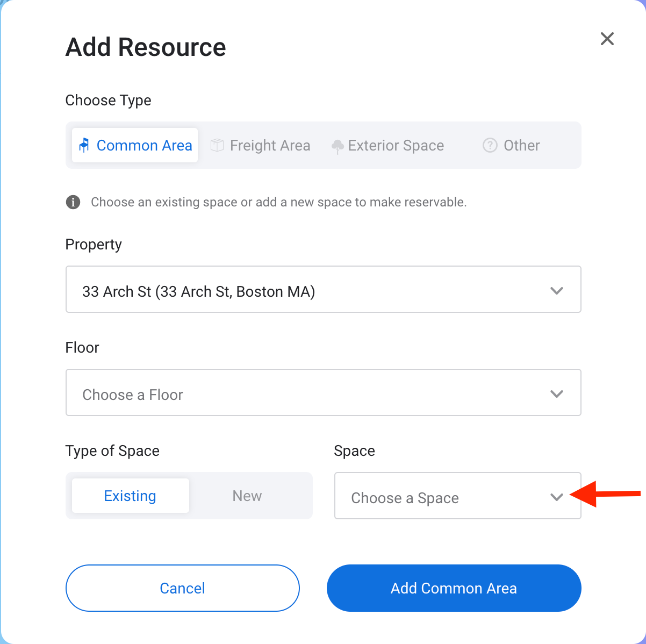This screenshot has height=644, width=646.
Task: Select Existing as the type of space
Action: pyautogui.click(x=130, y=496)
